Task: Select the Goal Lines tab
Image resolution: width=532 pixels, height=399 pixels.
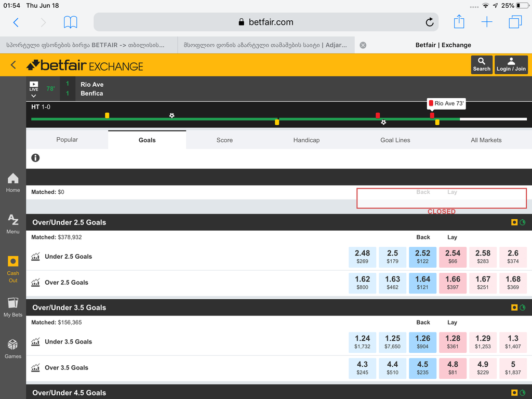Action: click(x=395, y=140)
